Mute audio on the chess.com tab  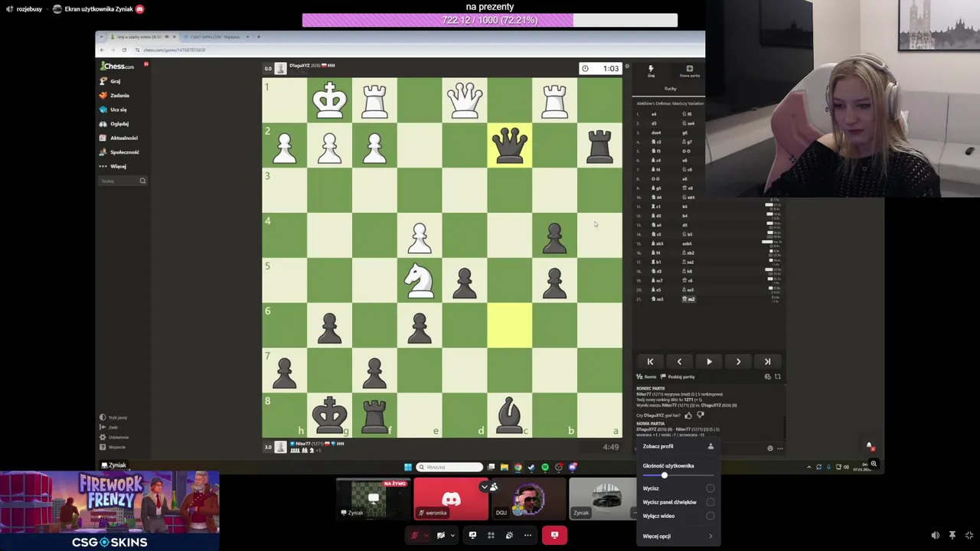pyautogui.click(x=167, y=37)
